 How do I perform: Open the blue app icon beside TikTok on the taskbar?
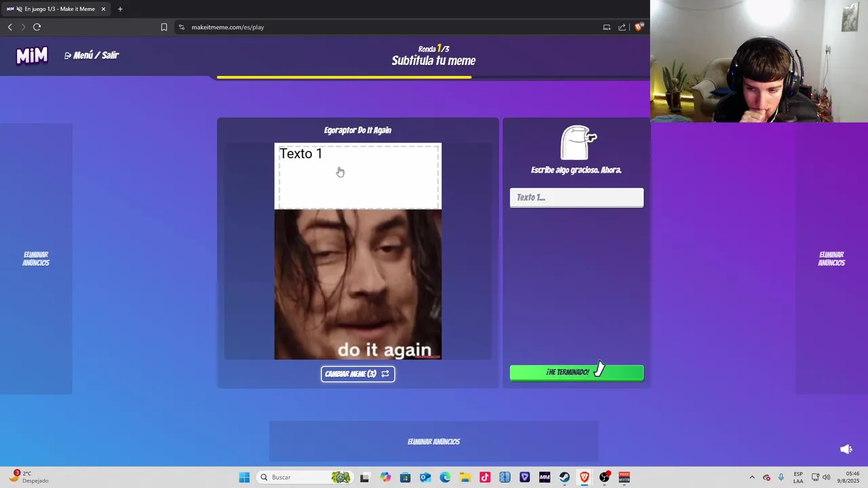[505, 477]
